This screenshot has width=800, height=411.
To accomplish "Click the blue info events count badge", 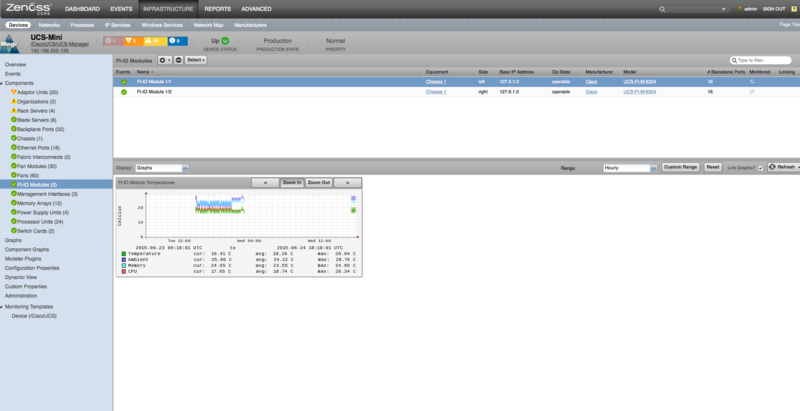I will [177, 41].
